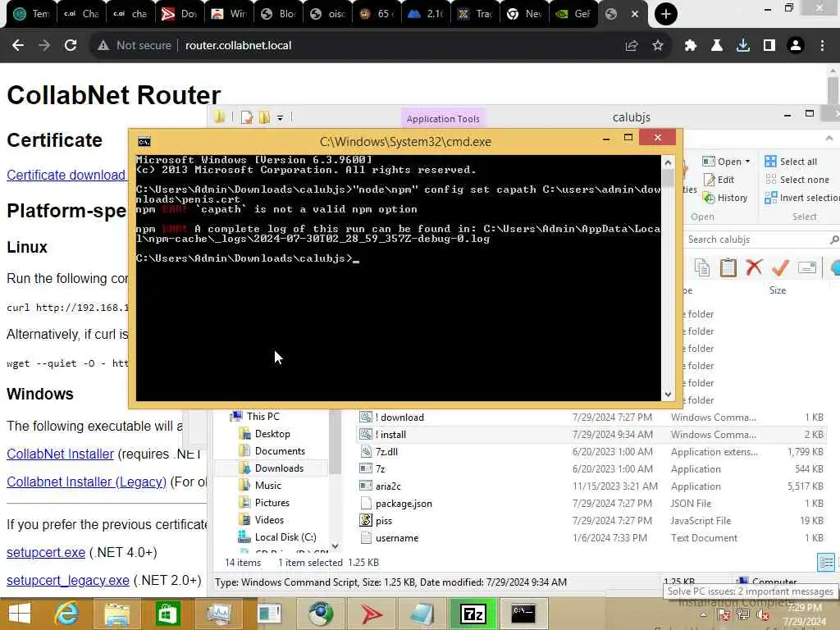840x630 pixels.
Task: Click the setupcert.exe link
Action: [x=46, y=552]
